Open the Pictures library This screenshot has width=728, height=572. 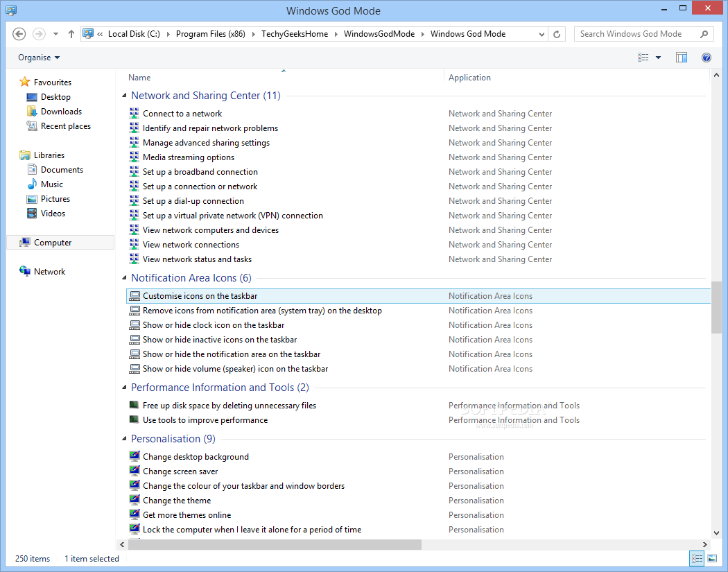click(49, 199)
